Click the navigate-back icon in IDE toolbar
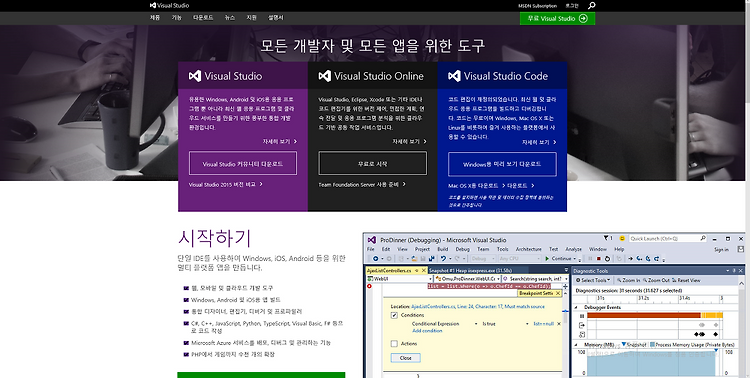The image size is (750, 378). (x=375, y=258)
